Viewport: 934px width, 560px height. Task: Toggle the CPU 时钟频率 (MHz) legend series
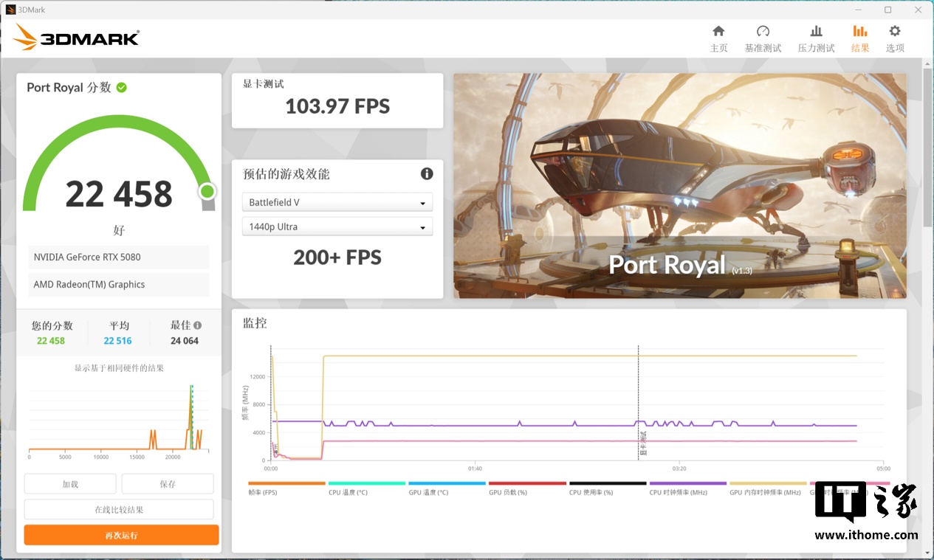point(688,488)
